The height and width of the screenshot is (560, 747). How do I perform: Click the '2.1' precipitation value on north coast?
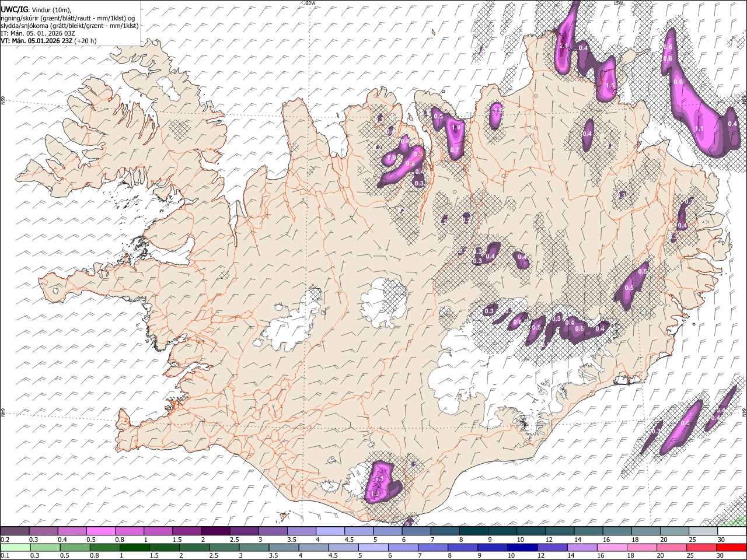click(563, 45)
